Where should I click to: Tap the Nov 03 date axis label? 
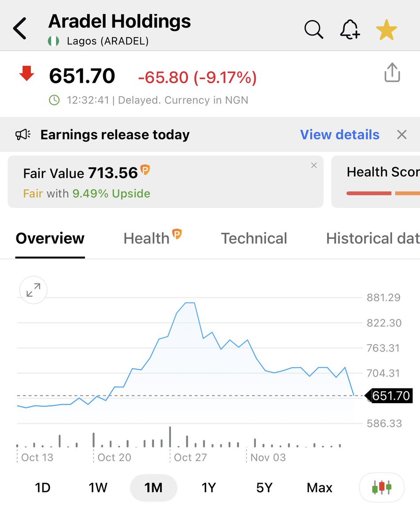268,457
